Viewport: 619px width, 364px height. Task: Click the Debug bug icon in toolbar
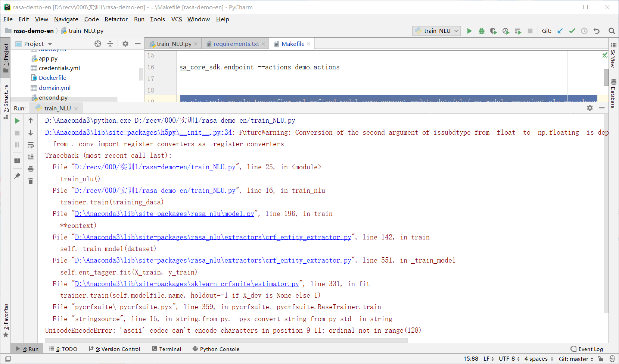pyautogui.click(x=482, y=31)
